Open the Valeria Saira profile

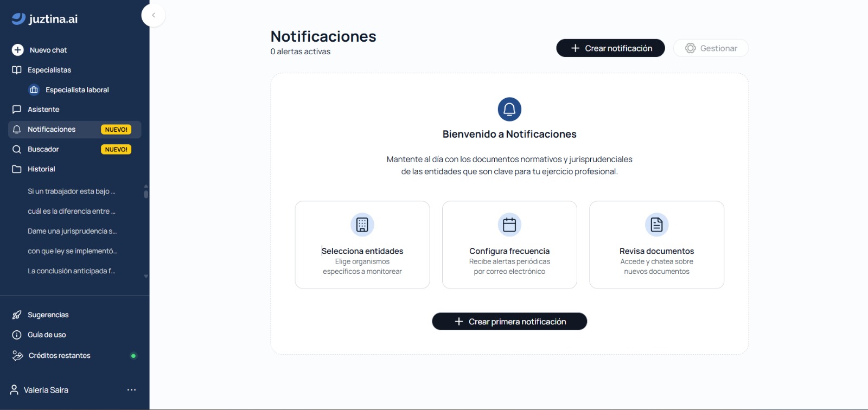[46, 390]
